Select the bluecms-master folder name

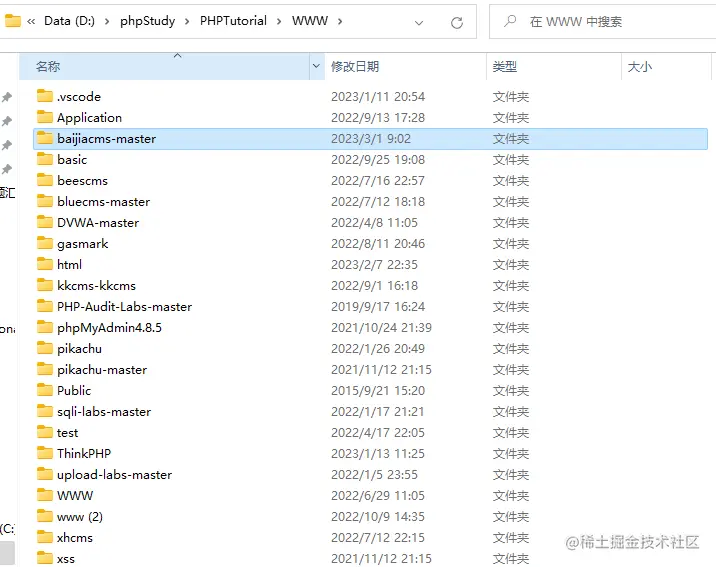103,202
